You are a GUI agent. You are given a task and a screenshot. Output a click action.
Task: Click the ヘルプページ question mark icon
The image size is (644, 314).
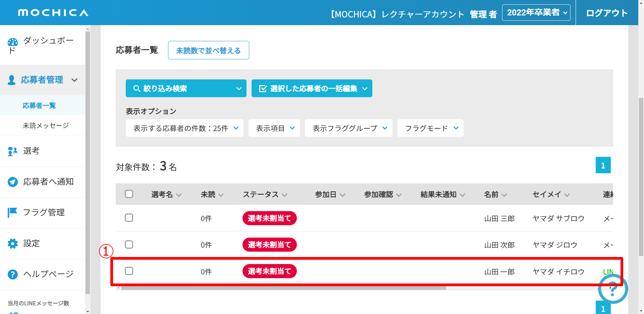click(13, 274)
